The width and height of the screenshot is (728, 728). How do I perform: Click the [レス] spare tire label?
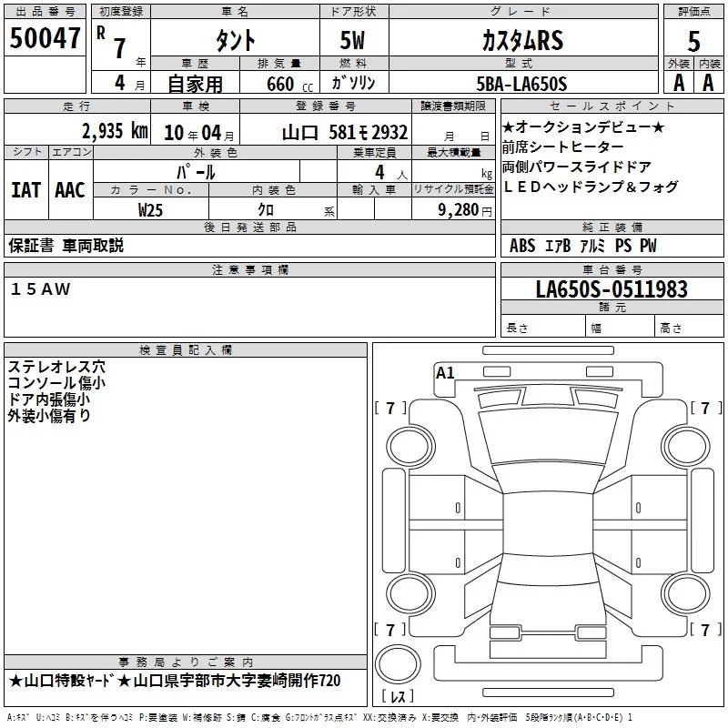point(398,695)
